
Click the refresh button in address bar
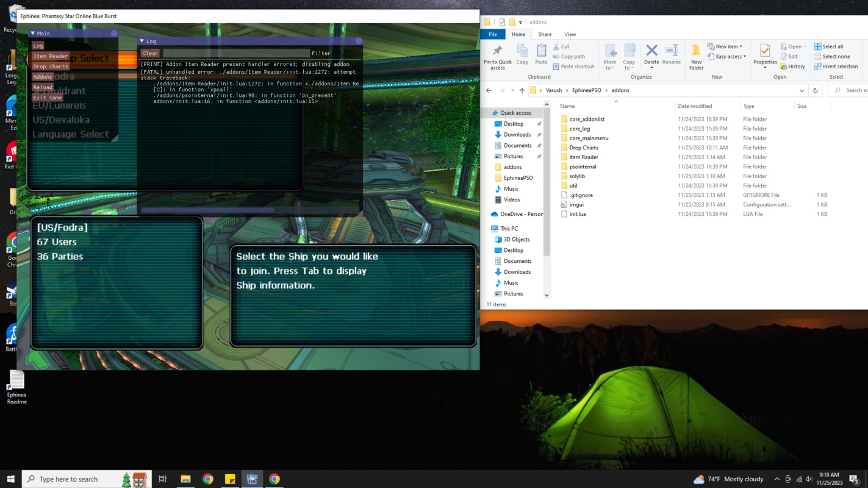coord(816,90)
